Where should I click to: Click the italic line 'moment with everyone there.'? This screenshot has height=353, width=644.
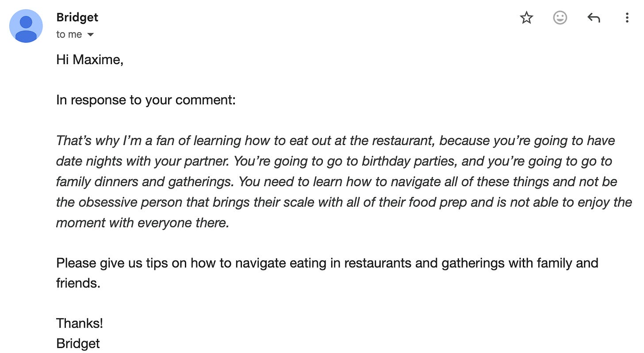point(143,223)
